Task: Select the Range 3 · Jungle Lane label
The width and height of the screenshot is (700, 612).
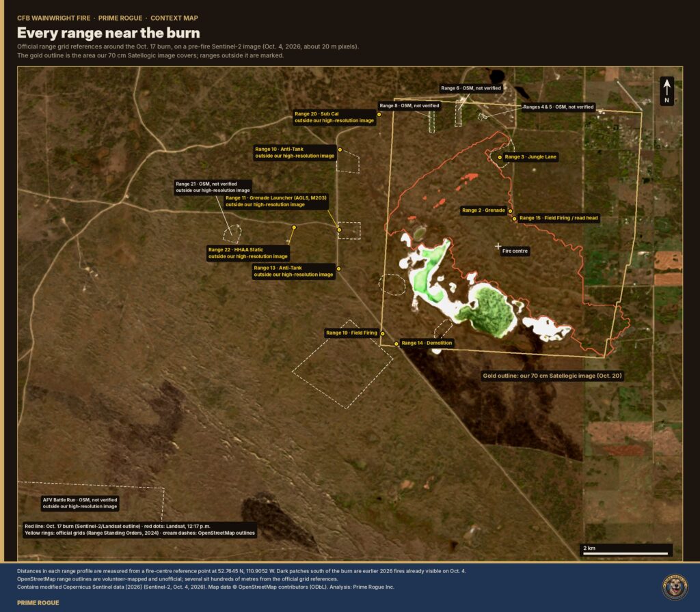Action: click(x=530, y=157)
